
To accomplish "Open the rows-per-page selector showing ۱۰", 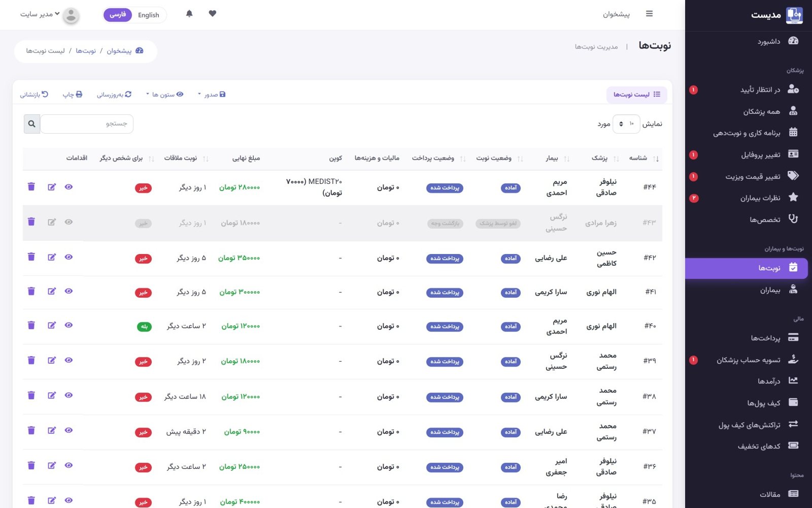I will click(x=626, y=124).
